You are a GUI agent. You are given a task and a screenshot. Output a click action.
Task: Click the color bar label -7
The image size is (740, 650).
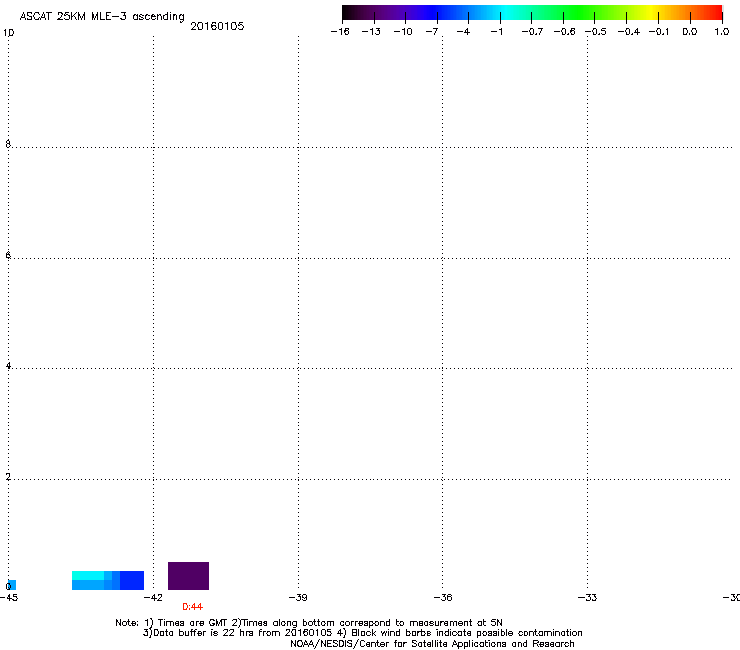click(432, 32)
